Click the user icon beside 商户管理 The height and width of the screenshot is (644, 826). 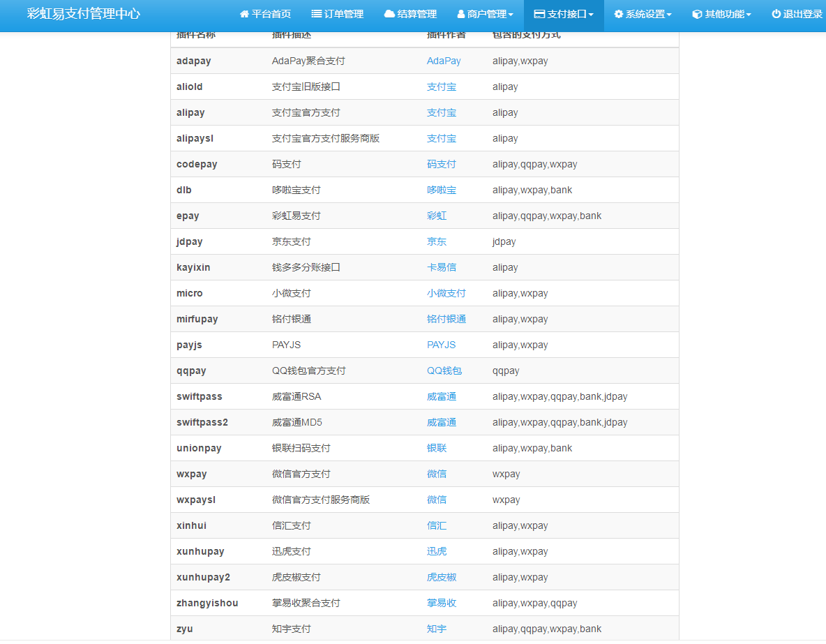[461, 14]
